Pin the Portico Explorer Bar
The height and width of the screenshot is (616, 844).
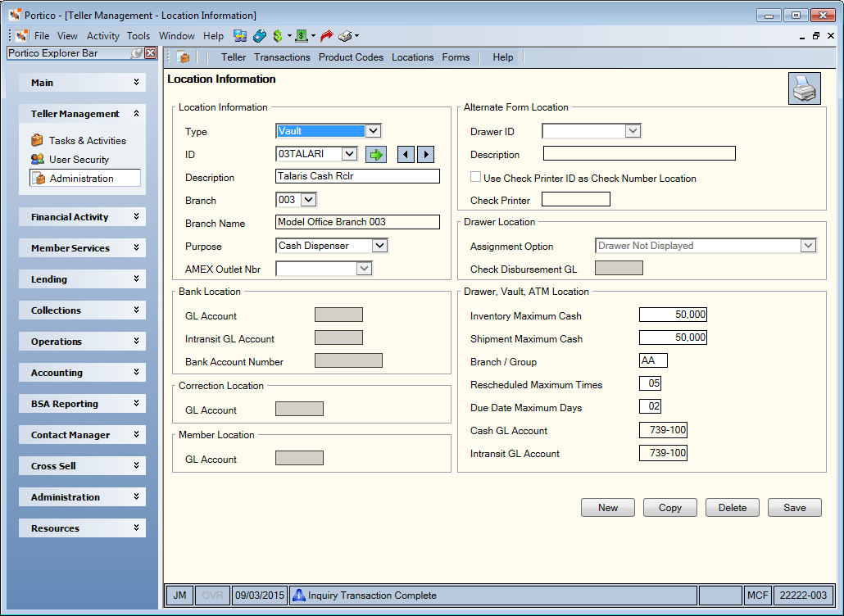click(138, 52)
